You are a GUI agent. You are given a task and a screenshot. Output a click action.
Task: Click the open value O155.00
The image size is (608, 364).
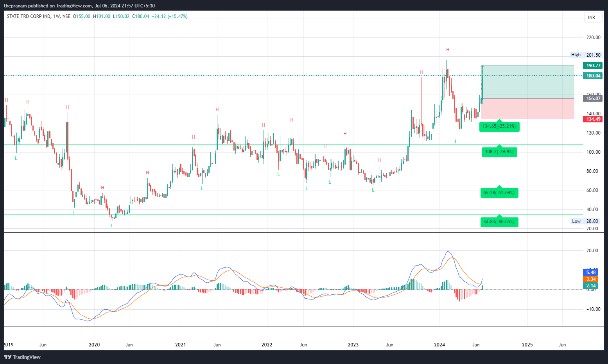82,16
